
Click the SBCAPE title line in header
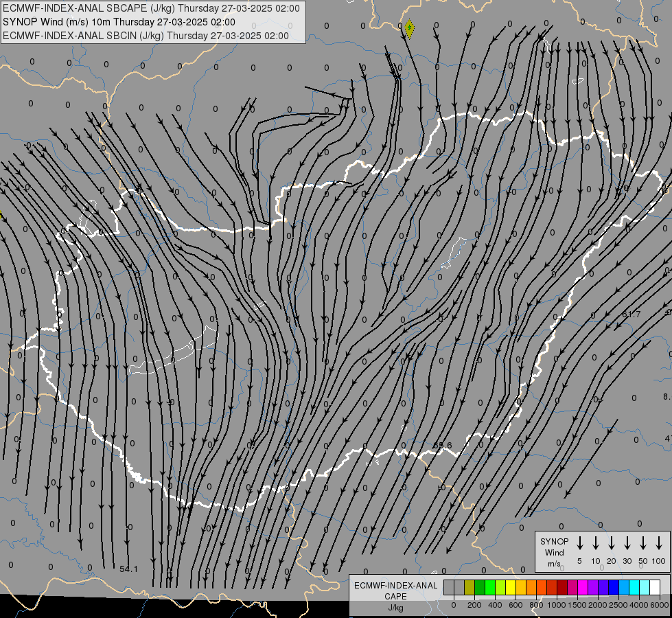point(151,8)
